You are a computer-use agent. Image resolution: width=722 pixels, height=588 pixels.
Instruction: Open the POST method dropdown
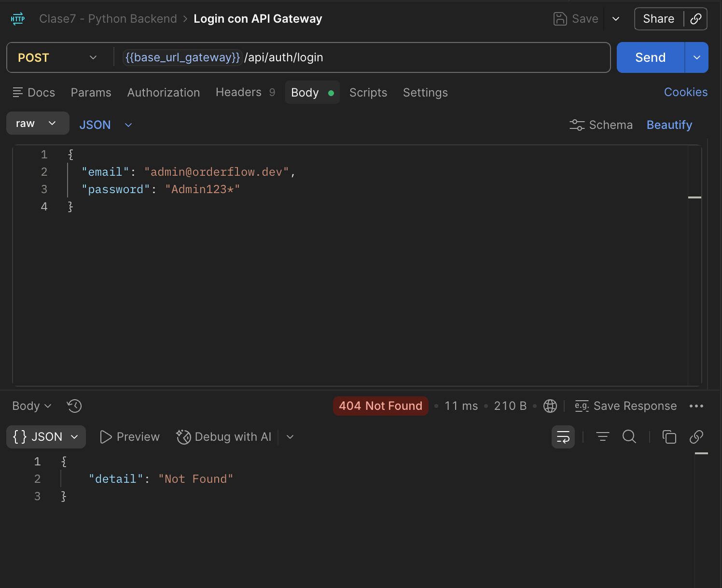pyautogui.click(x=57, y=57)
